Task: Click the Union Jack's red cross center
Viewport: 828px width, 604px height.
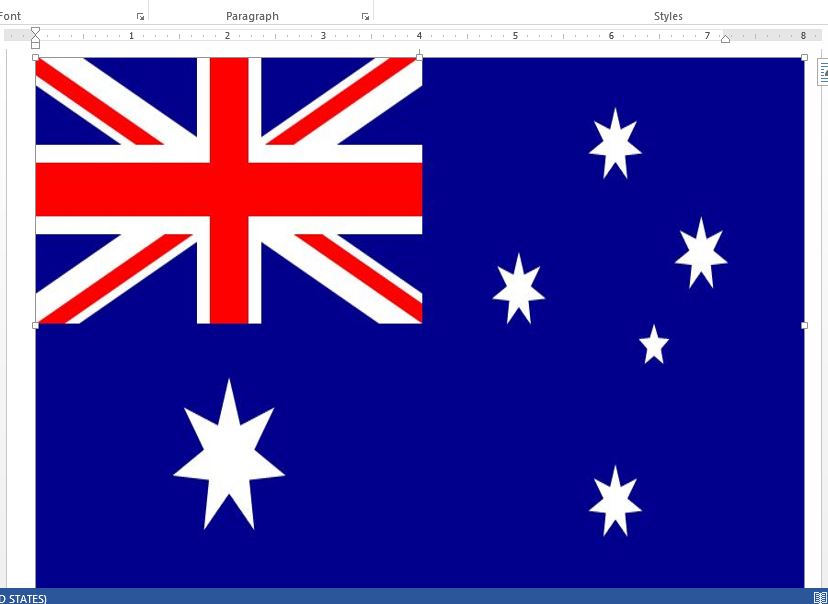Action: click(229, 189)
